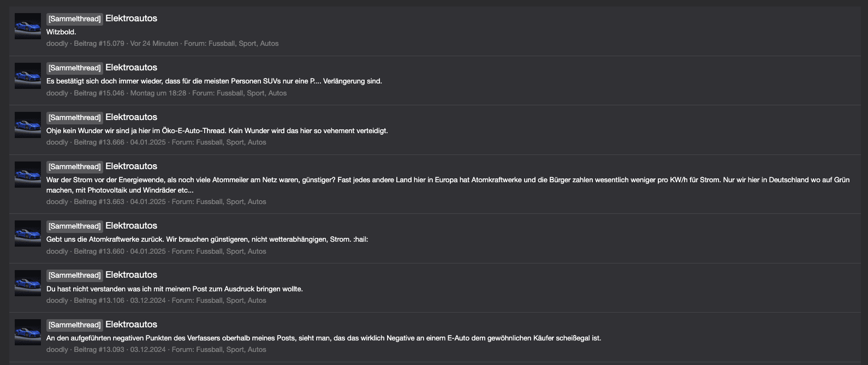Click [Sammelthread] label on the SUVs post
The height and width of the screenshot is (365, 868).
pos(75,68)
